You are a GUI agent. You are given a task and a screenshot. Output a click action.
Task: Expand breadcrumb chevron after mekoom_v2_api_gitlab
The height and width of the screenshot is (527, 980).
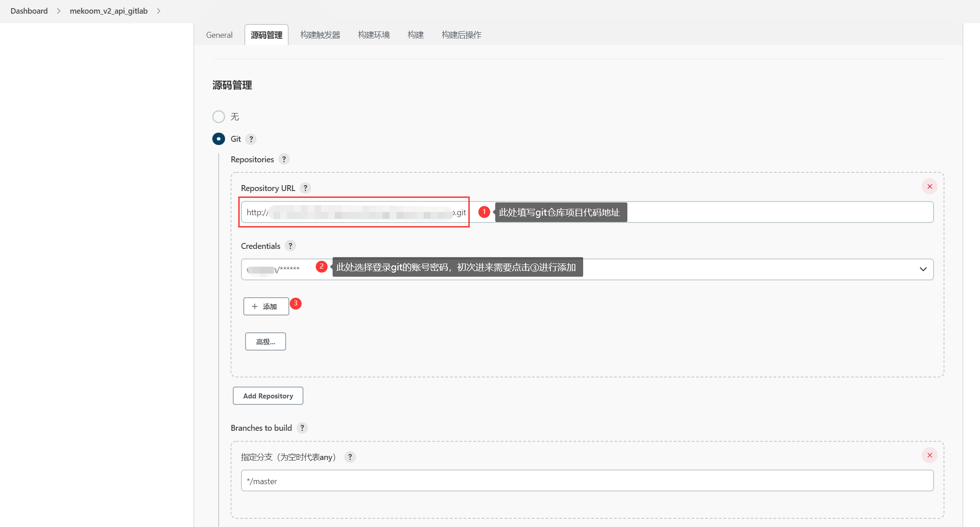click(x=159, y=11)
